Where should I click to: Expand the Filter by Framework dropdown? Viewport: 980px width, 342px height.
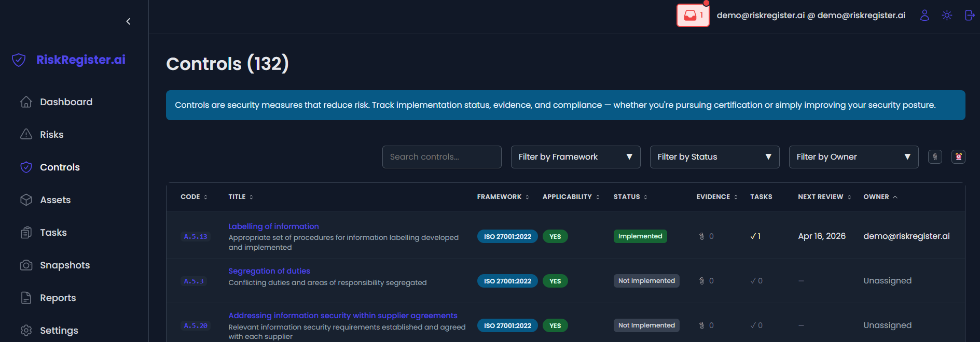pyautogui.click(x=575, y=157)
